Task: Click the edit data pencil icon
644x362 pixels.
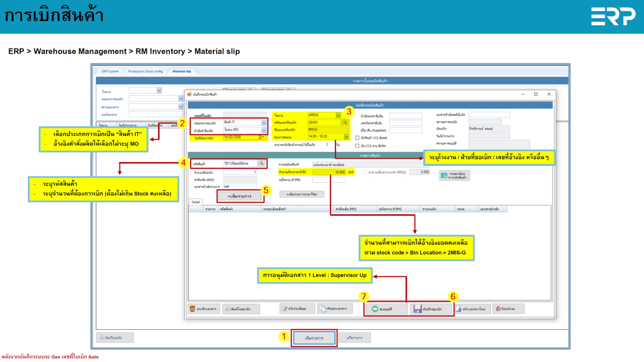Action: click(285, 308)
